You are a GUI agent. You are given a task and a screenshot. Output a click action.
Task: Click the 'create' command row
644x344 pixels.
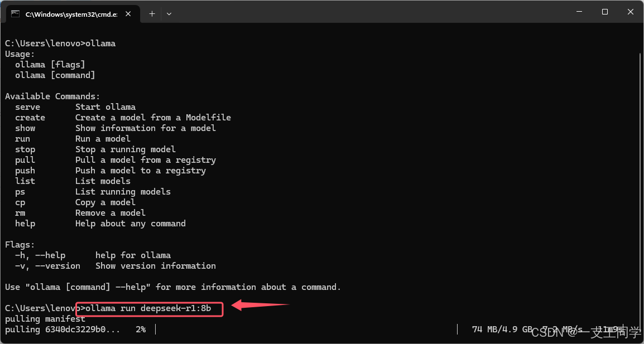123,118
